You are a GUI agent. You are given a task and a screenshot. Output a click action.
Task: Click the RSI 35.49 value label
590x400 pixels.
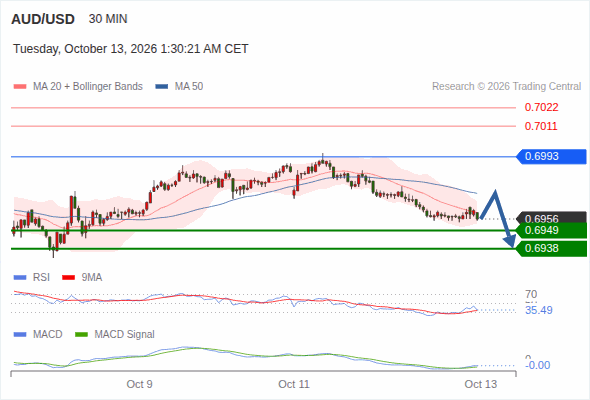point(539,310)
